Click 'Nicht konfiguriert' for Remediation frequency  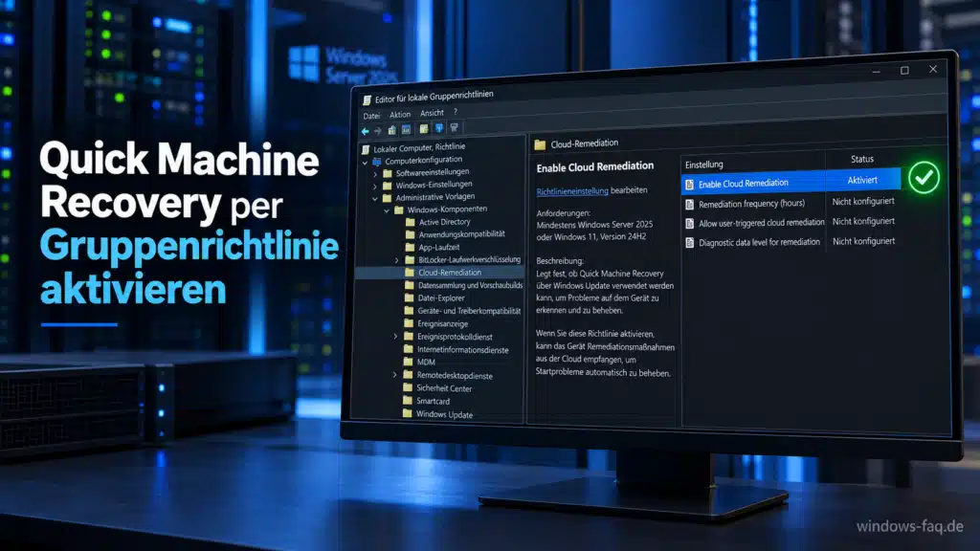pos(863,201)
